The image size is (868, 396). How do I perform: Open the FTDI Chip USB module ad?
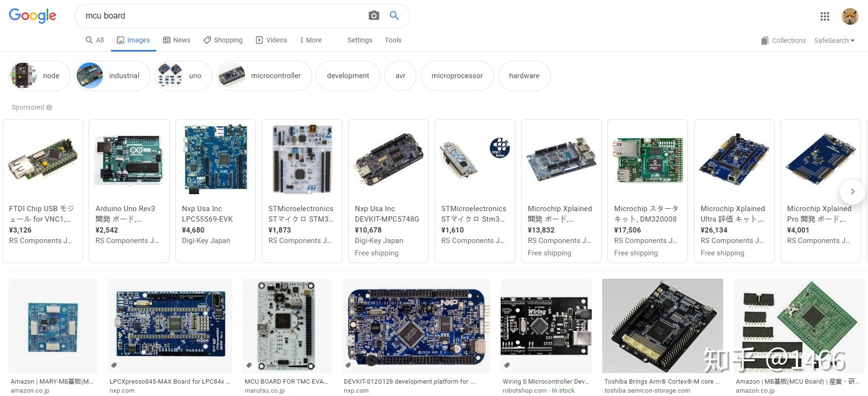(42, 191)
